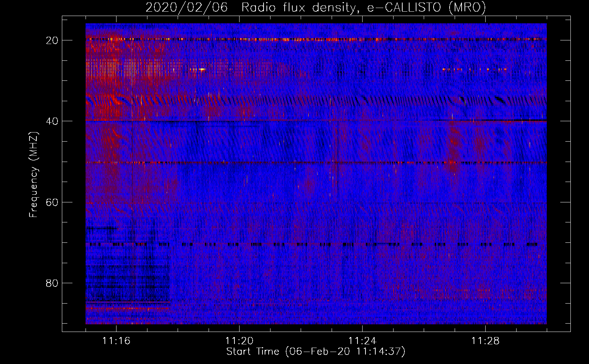Click the 60 MHz frequency tick label
Image resolution: width=589 pixels, height=364 pixels.
pos(52,202)
